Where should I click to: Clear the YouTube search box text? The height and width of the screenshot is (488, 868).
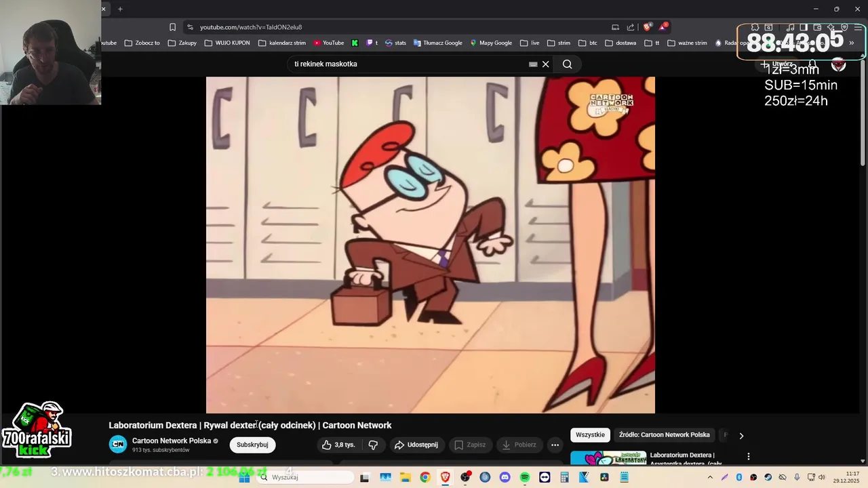[x=545, y=64]
